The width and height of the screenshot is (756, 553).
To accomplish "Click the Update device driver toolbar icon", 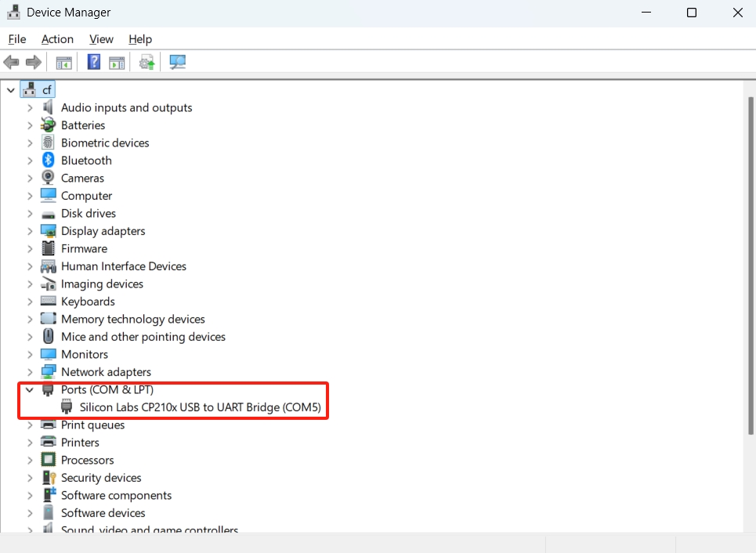I will click(x=146, y=63).
